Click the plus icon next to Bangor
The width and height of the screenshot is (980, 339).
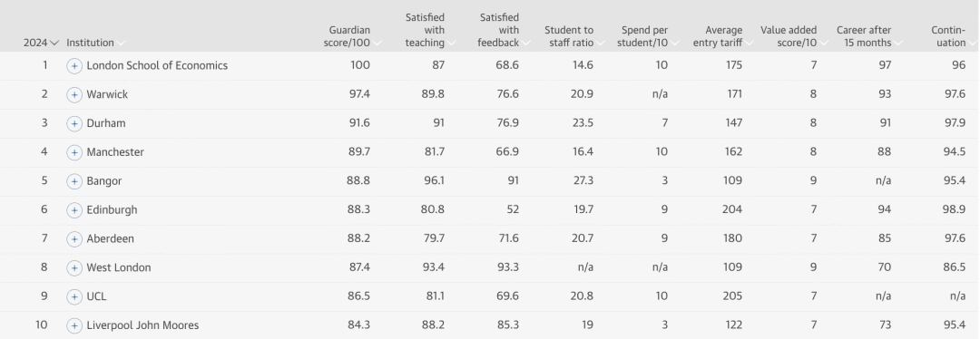point(74,181)
